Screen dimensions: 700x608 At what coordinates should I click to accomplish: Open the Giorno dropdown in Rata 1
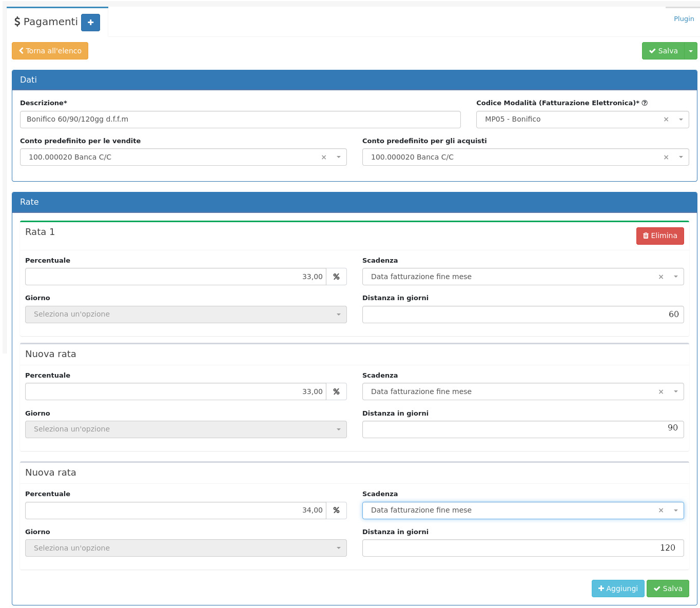point(186,315)
